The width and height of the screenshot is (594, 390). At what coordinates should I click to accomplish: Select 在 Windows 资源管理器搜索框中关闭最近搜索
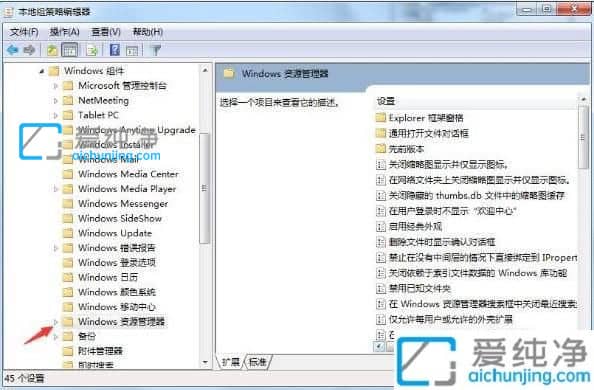pyautogui.click(x=483, y=304)
